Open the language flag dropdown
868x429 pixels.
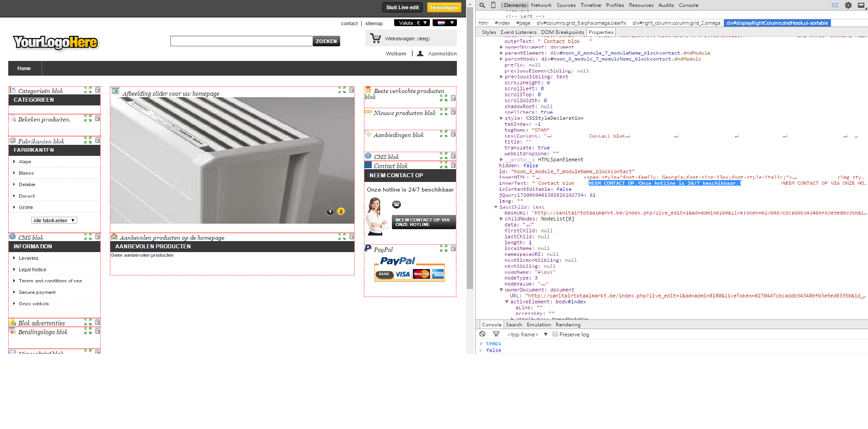click(x=445, y=23)
